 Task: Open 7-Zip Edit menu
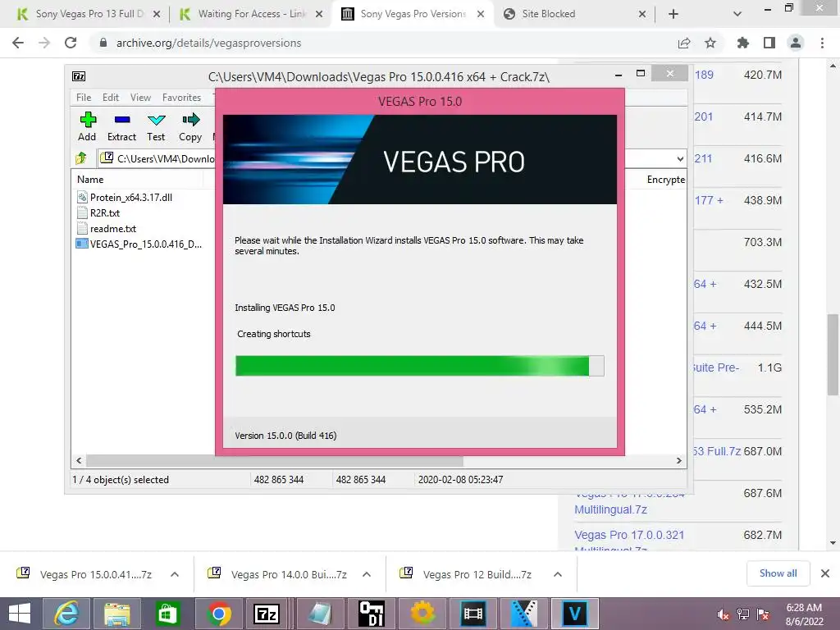click(111, 98)
